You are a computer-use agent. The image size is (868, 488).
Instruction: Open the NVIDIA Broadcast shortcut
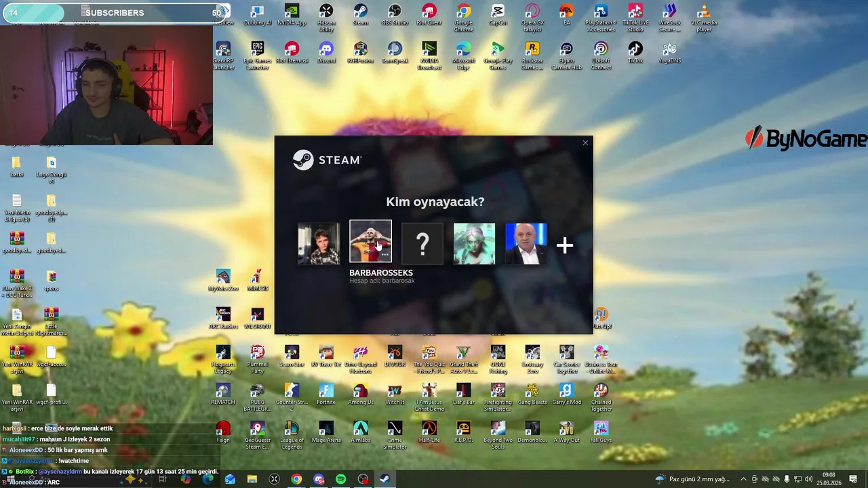click(429, 56)
